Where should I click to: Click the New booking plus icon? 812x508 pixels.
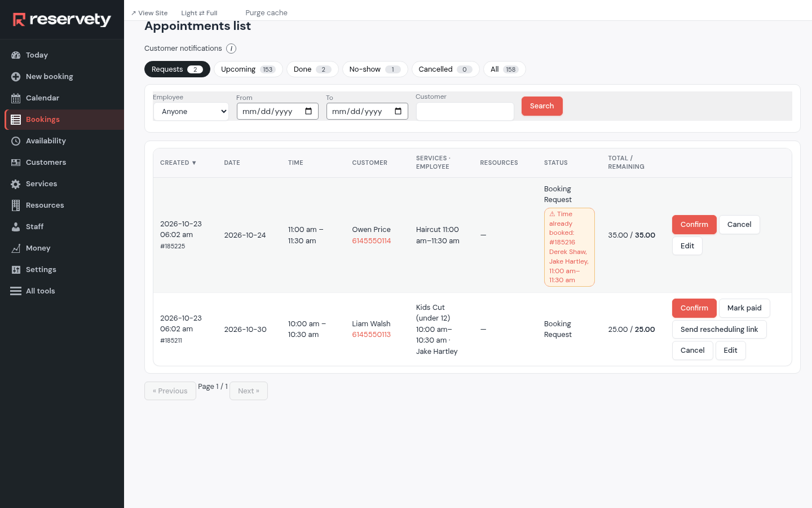point(16,76)
